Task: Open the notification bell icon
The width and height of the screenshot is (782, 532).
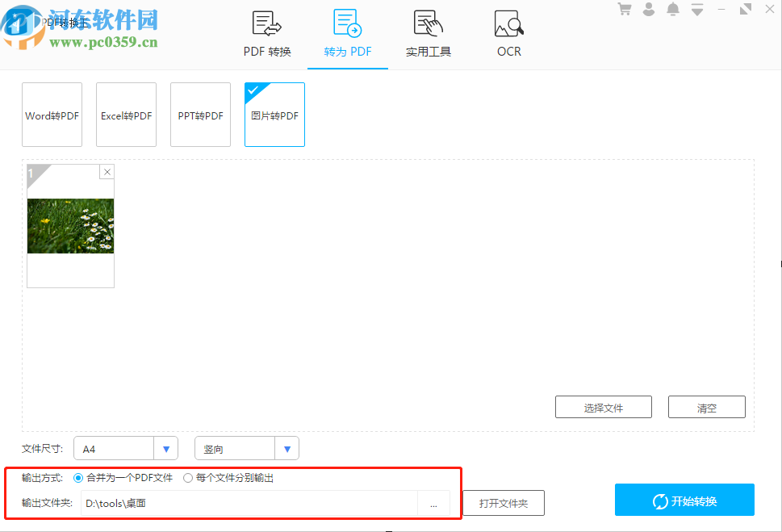Action: (673, 9)
